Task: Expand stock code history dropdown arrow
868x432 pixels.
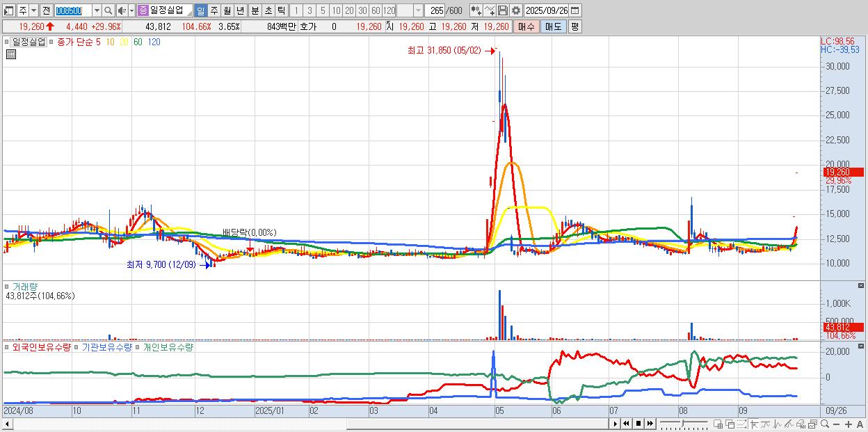Action: click(x=97, y=10)
